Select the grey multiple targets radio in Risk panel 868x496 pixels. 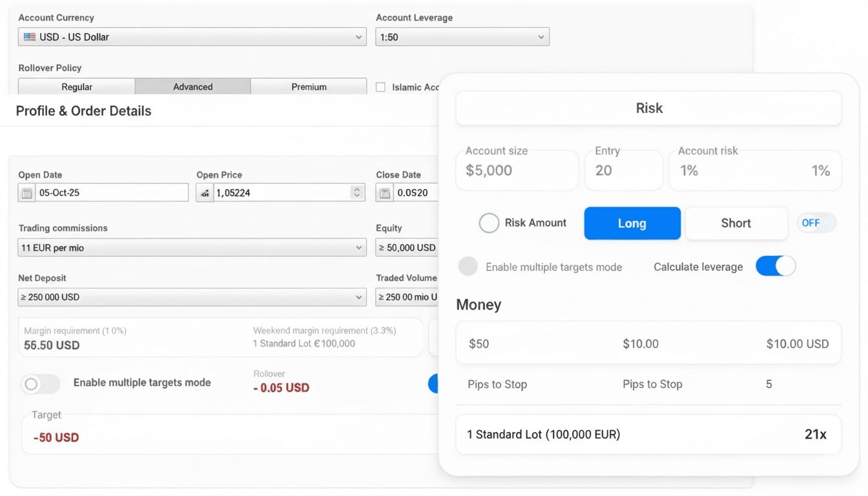(468, 266)
